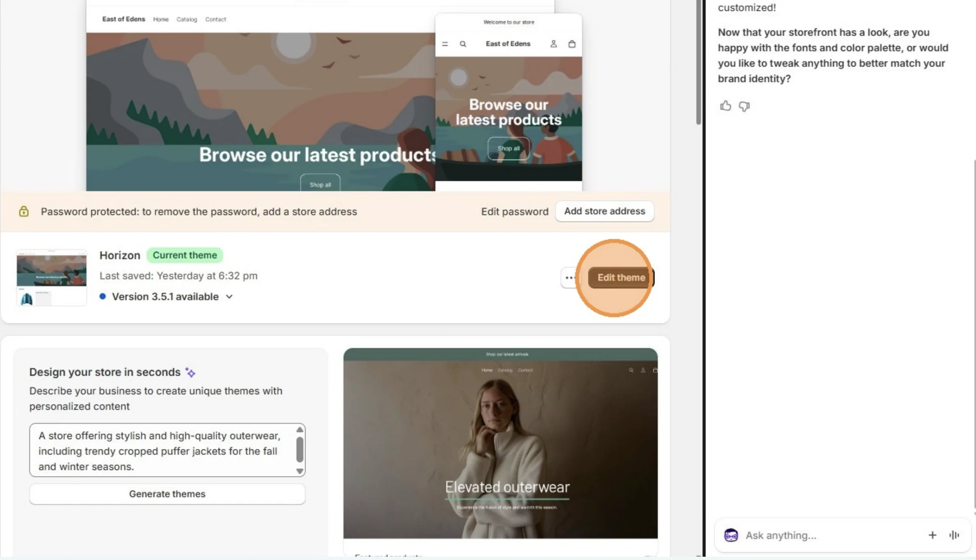Screen dimensions: 976x560
Task: Click the main page vertical scrollbar
Action: [698, 62]
